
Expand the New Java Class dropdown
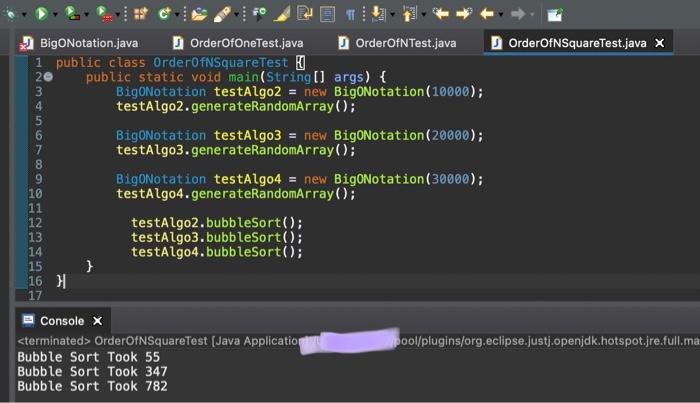click(177, 15)
